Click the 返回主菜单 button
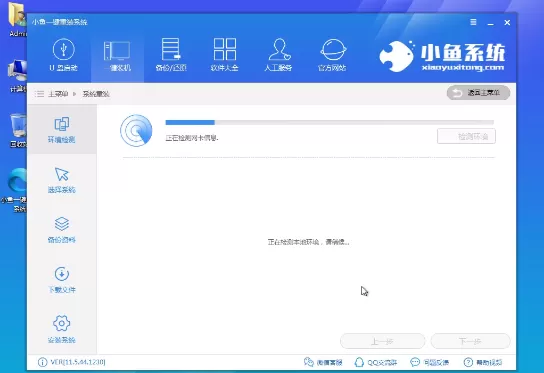The width and height of the screenshot is (544, 373). [x=478, y=93]
